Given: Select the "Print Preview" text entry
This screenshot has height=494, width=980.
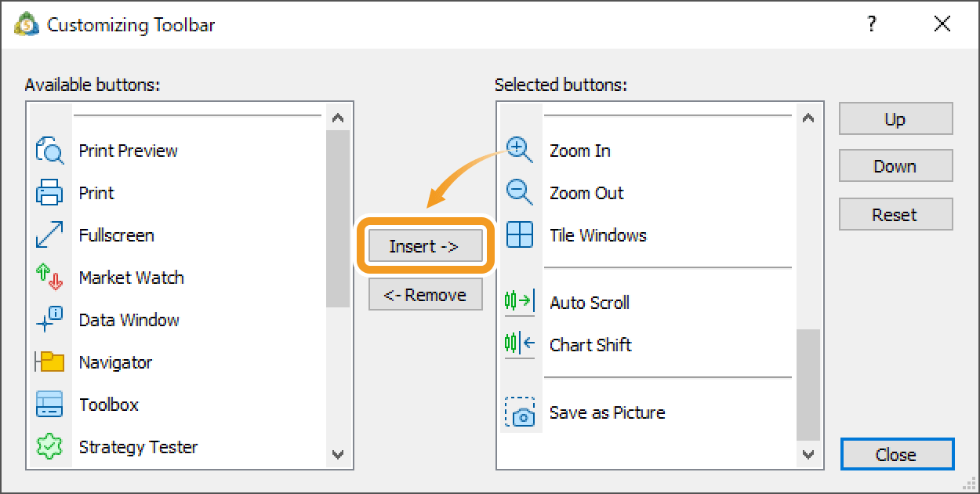Looking at the screenshot, I should (x=129, y=151).
